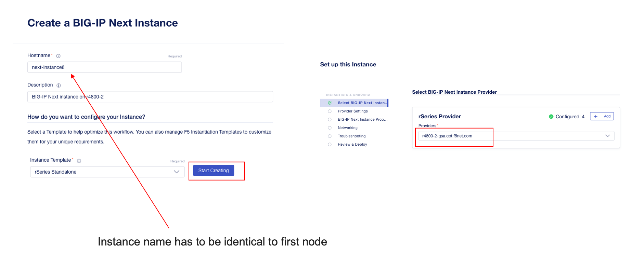Click the green check beside Select BIG-IP Next Instance

coord(330,103)
